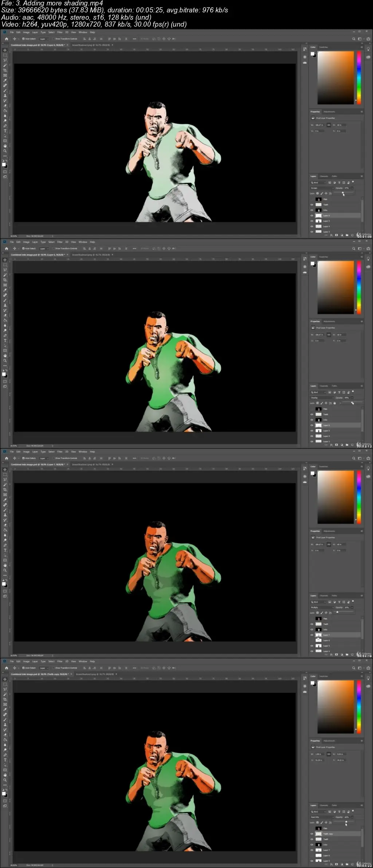The height and width of the screenshot is (868, 373).
Task: Click the Flats layer row in the bottom frame
Action: pos(336,828)
